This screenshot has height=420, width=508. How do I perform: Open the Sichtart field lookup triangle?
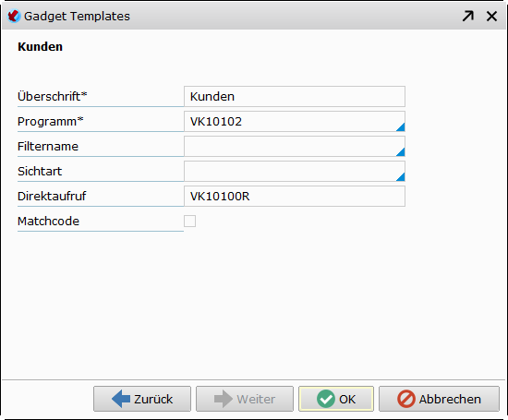401,176
